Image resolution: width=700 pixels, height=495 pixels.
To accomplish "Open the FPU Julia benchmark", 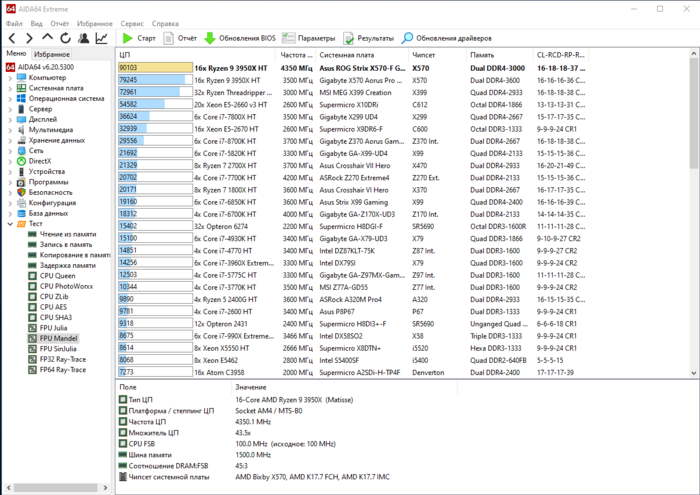I will 48,328.
